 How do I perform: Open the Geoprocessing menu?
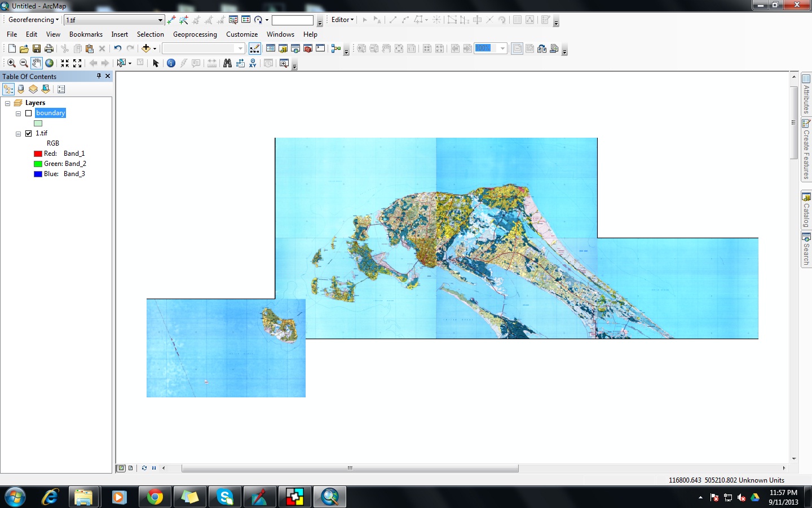(195, 34)
